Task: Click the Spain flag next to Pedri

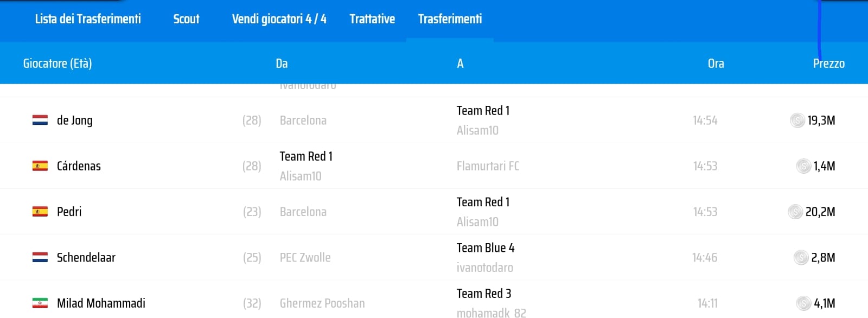Action: tap(40, 212)
